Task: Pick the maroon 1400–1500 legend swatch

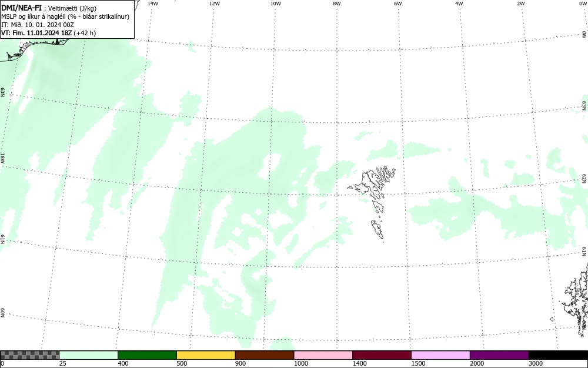Action: pyautogui.click(x=382, y=355)
